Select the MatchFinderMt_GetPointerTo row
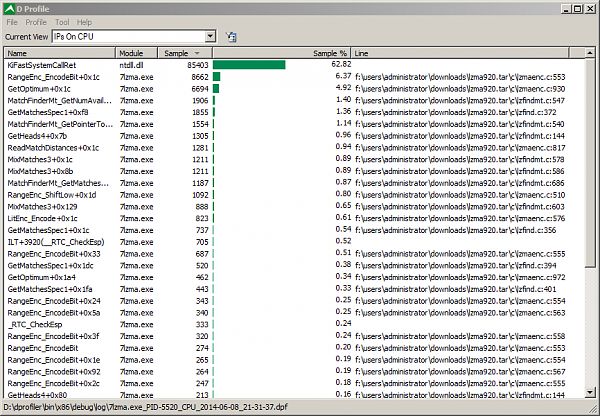The width and height of the screenshot is (600, 416). 295,124
